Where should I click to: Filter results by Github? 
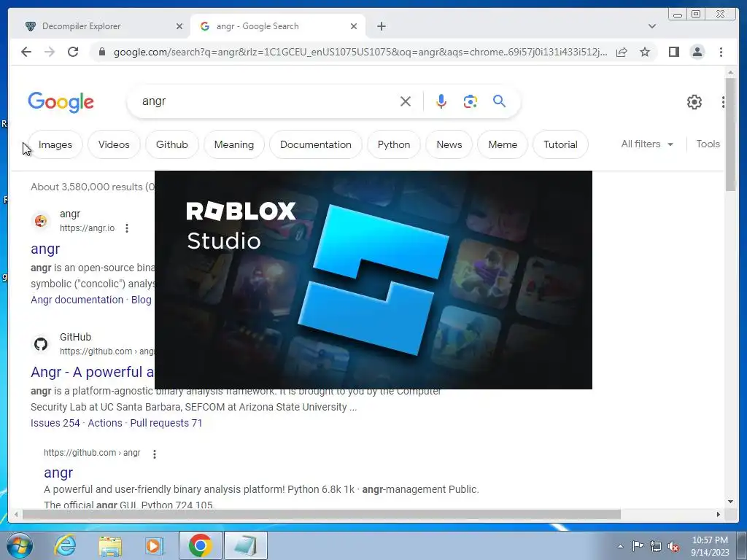click(172, 144)
